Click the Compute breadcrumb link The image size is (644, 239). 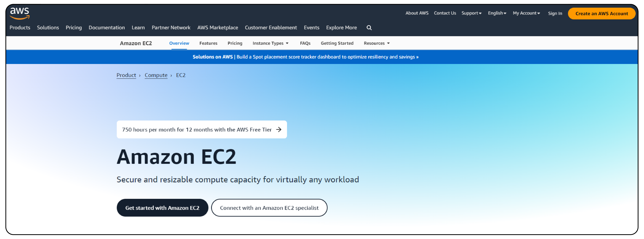(156, 75)
